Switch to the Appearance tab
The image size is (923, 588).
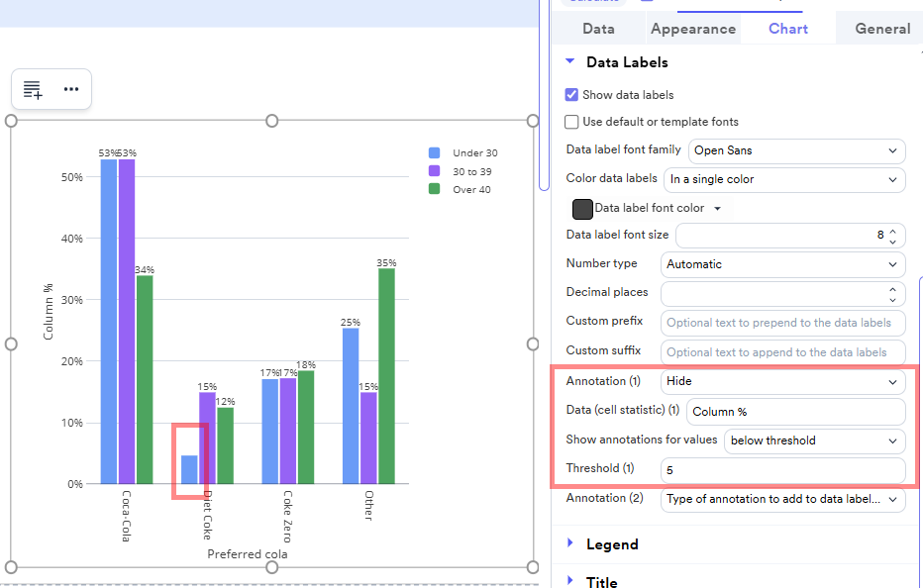tap(692, 29)
